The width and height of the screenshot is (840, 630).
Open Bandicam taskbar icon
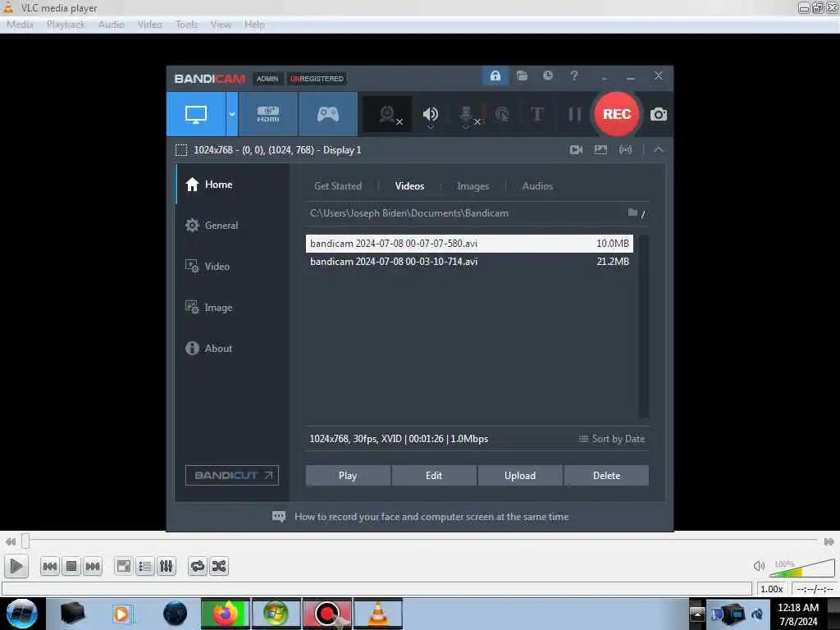click(327, 614)
